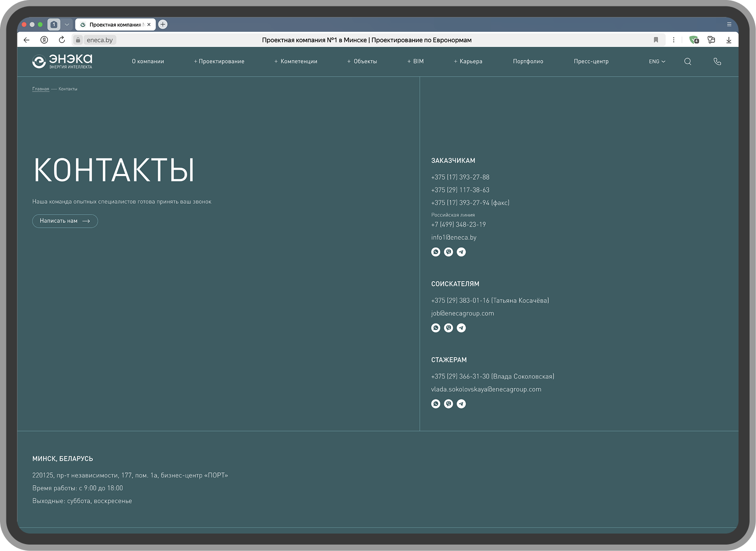Go back with browser back arrow
Viewport: 756px width, 551px height.
(x=27, y=40)
